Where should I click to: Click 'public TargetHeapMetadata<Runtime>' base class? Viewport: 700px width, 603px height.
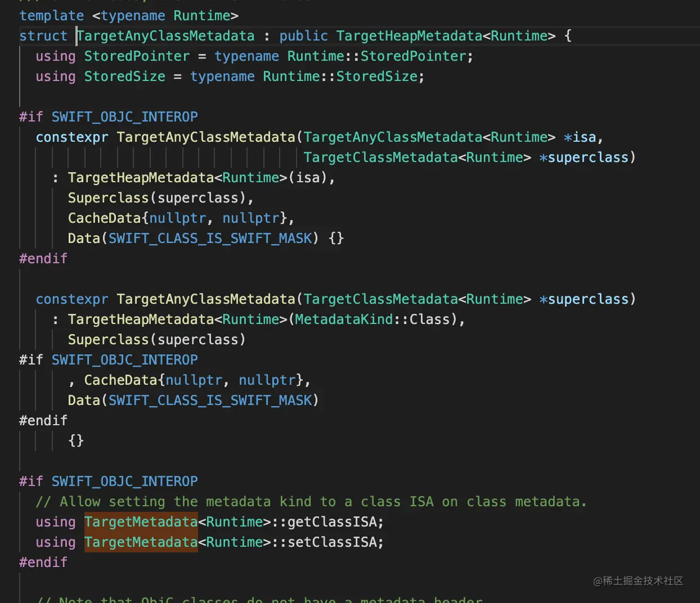pyautogui.click(x=418, y=36)
